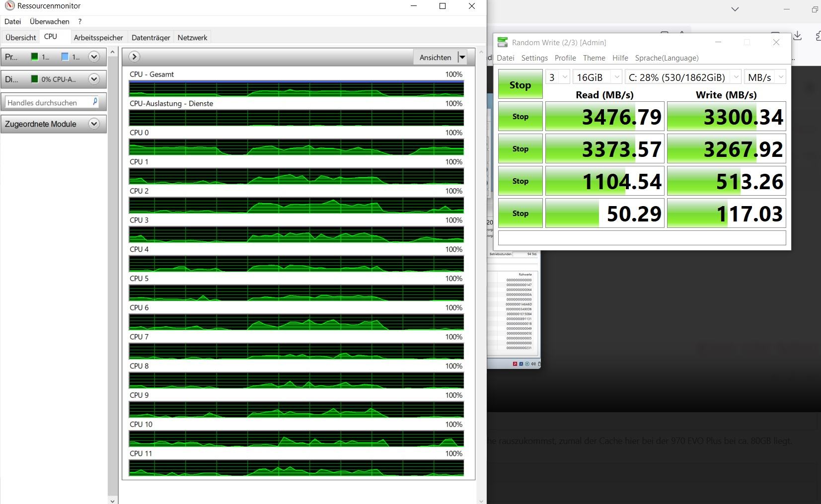Click the CPU-Auslastung - Dienste graph
The width and height of the screenshot is (821, 504).
[x=296, y=118]
